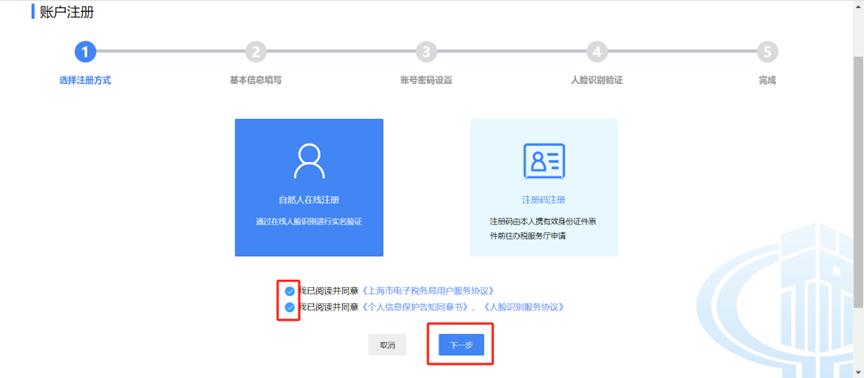Click step 4 circle 人脸识别验证
The height and width of the screenshot is (378, 864).
click(x=597, y=52)
